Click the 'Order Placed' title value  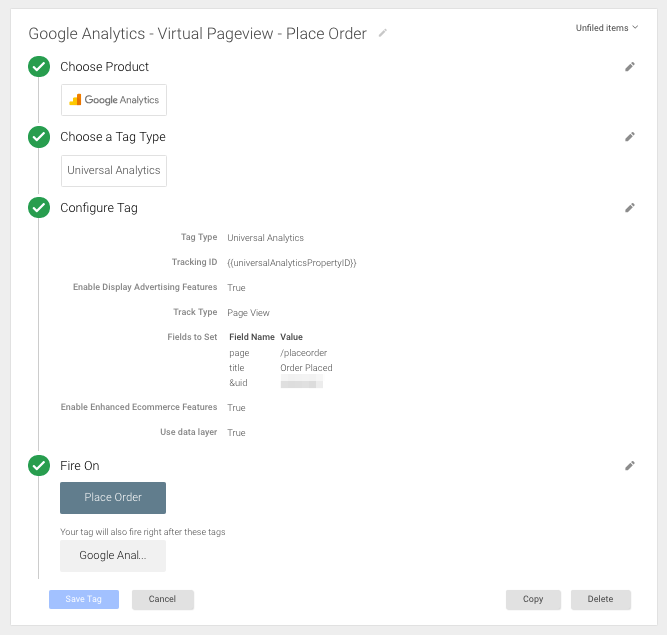coord(306,367)
